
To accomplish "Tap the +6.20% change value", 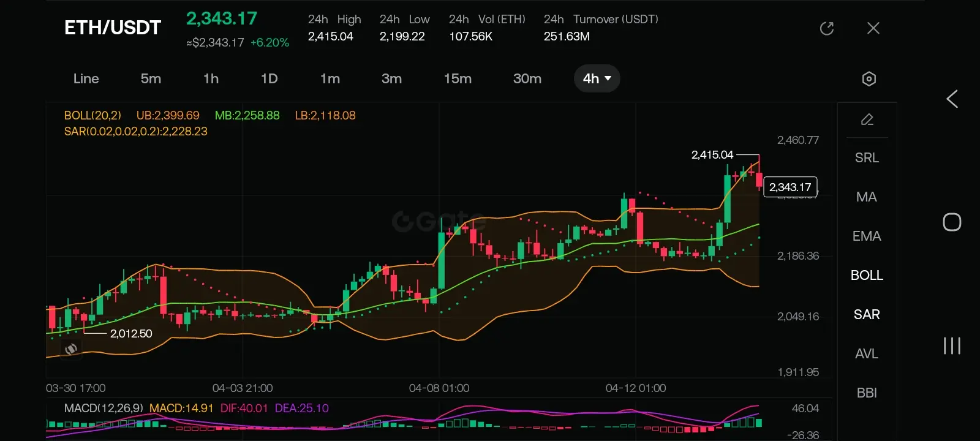I will tap(269, 43).
